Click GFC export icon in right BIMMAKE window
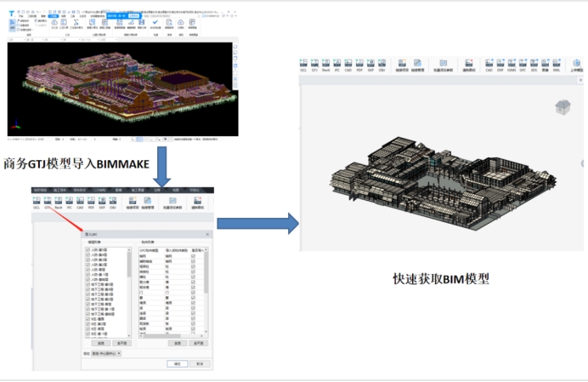 tap(523, 65)
